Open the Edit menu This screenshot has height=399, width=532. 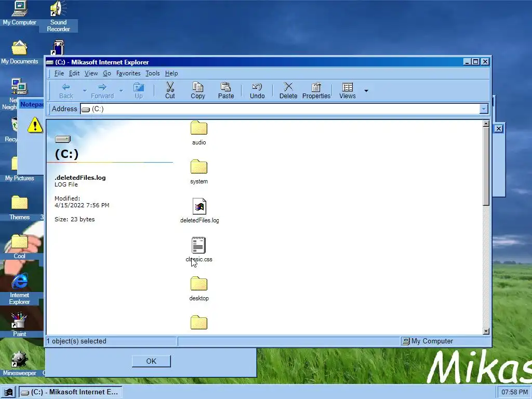(74, 73)
